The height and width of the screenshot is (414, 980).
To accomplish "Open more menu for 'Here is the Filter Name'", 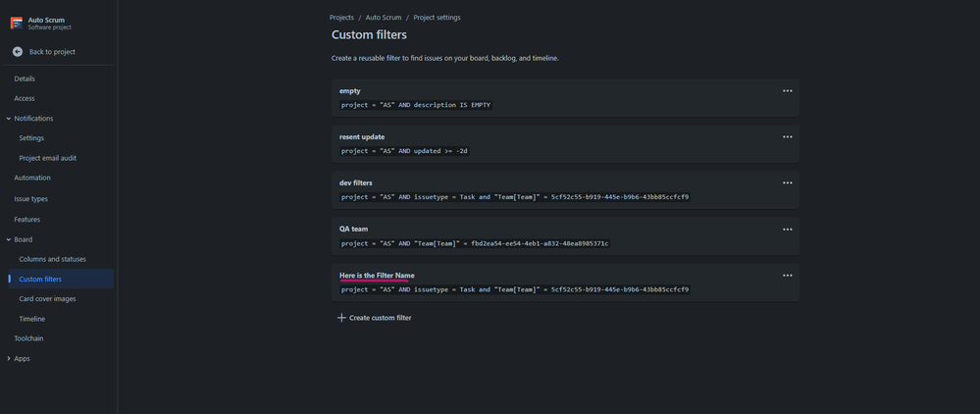I will coord(788,275).
